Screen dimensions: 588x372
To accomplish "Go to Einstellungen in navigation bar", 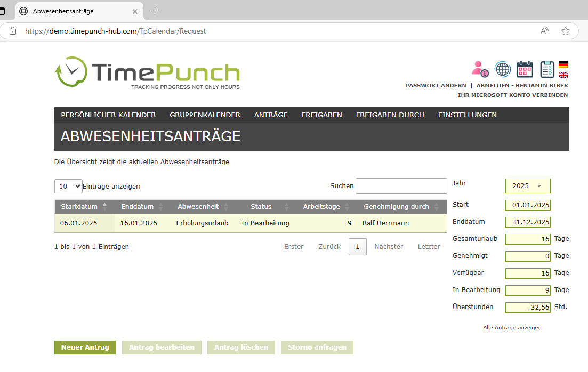I will pos(467,115).
